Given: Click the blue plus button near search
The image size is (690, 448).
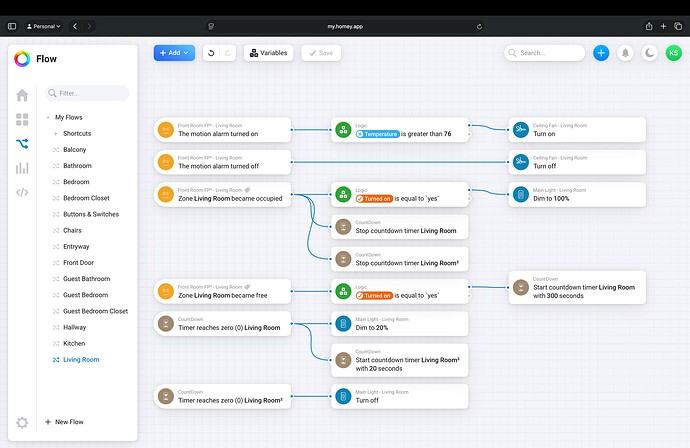Looking at the screenshot, I should 601,53.
